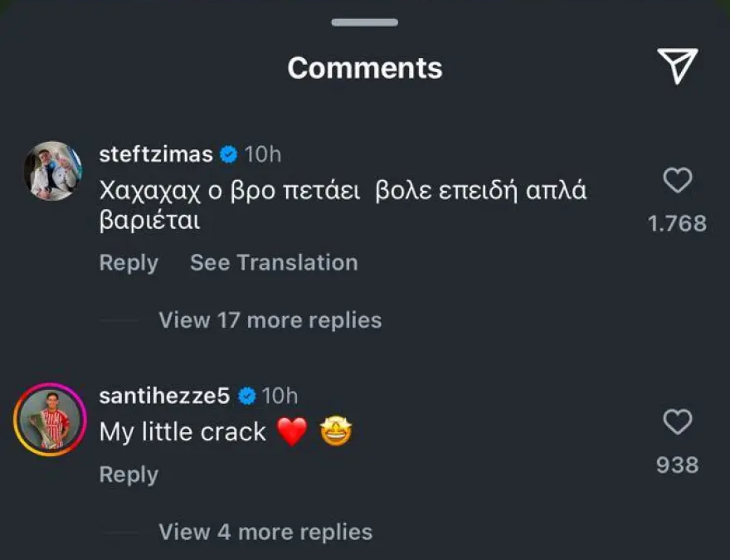This screenshot has width=730, height=560.
Task: Click the verified badge next to santihezze5
Action: [x=246, y=397]
